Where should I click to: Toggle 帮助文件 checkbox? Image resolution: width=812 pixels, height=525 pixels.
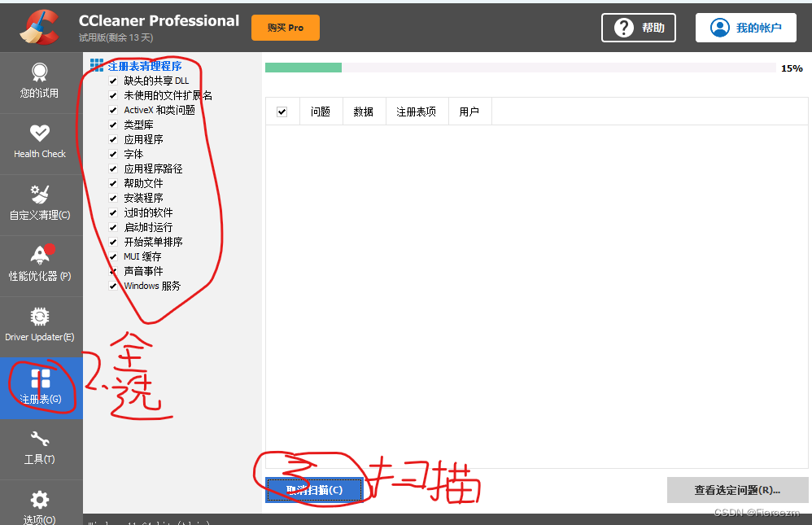click(113, 183)
